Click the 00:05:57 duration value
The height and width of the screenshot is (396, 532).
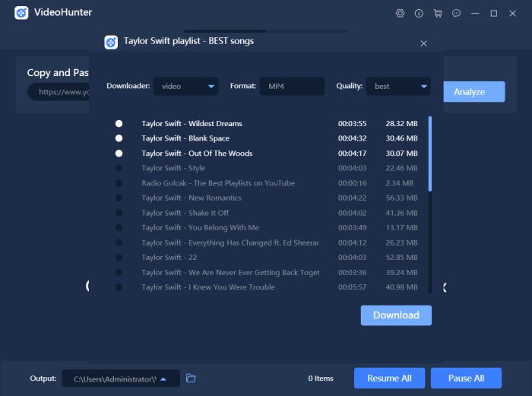pyautogui.click(x=352, y=287)
